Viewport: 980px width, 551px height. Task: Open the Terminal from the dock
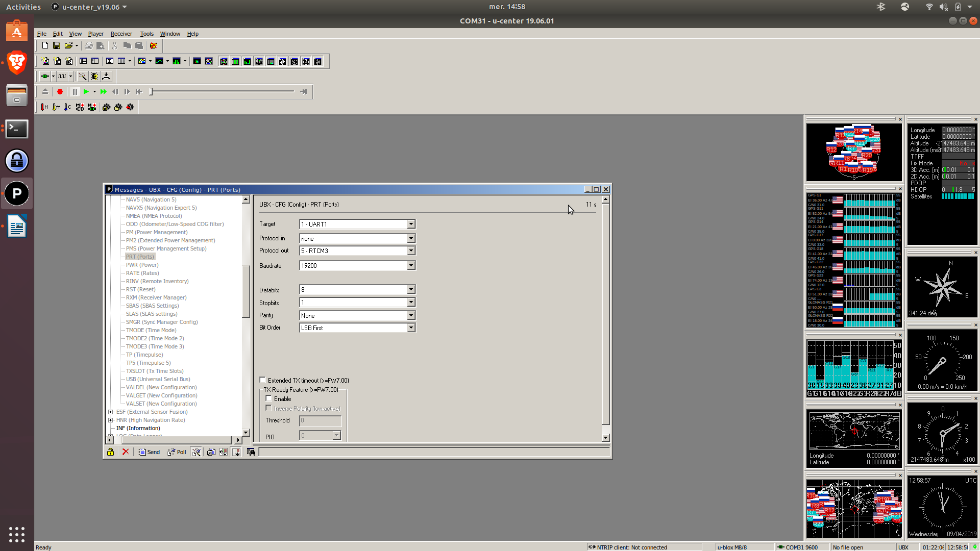(x=17, y=129)
